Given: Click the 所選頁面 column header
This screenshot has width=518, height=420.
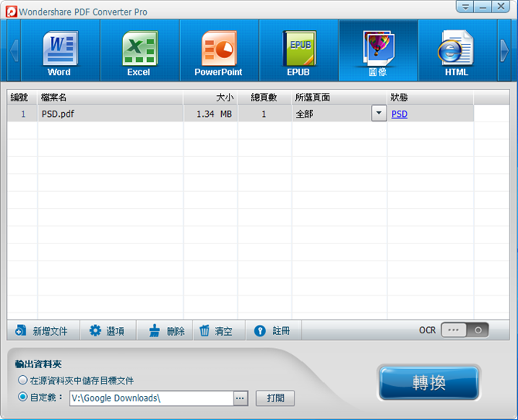Looking at the screenshot, I should point(339,97).
